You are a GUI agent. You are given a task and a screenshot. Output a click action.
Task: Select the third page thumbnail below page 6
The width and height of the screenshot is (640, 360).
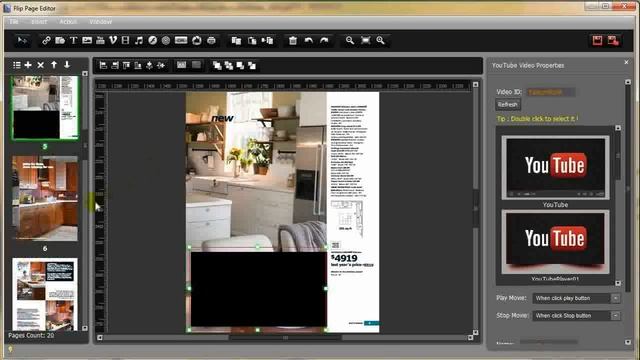(45, 294)
